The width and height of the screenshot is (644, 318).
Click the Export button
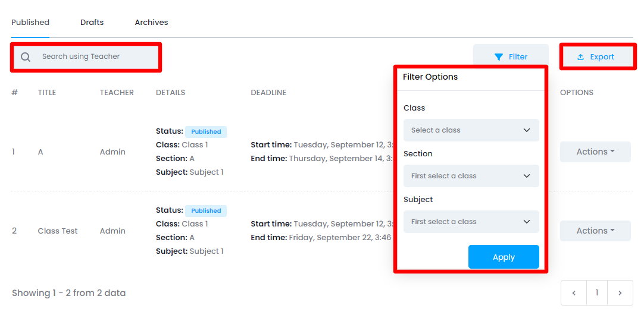point(596,57)
